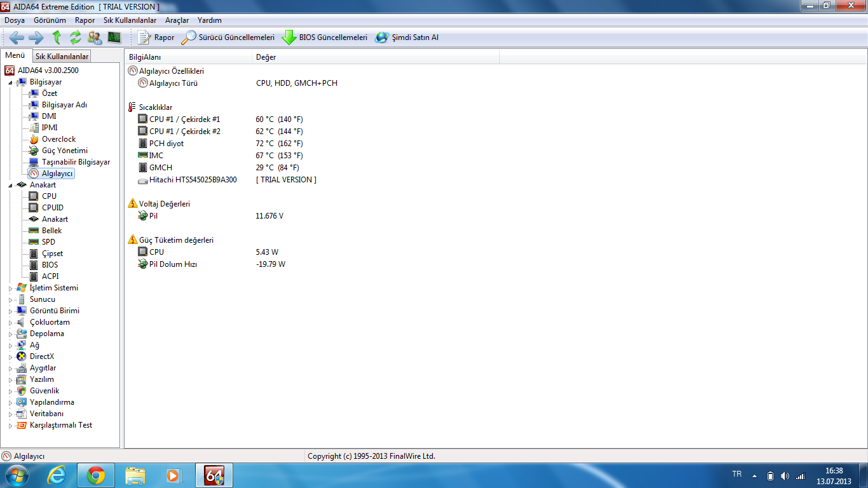This screenshot has height=488, width=868.
Task: Click the Refresh toolbar icon
Action: click(76, 37)
